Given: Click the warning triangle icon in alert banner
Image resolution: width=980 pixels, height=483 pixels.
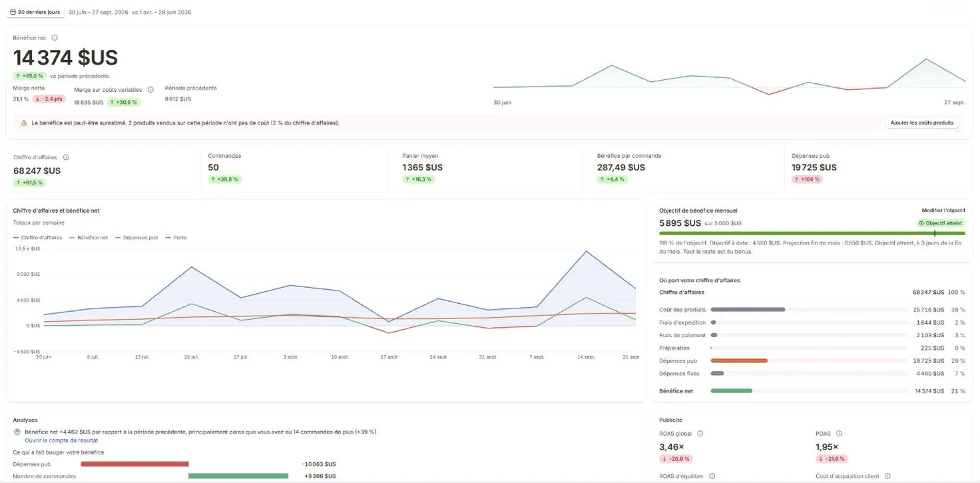Looking at the screenshot, I should tap(24, 123).
